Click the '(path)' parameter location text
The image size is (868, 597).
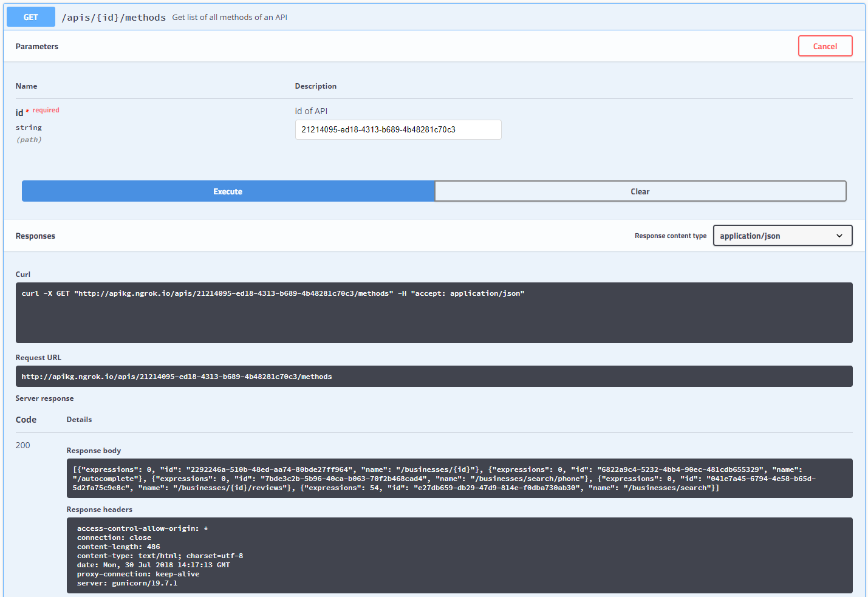pyautogui.click(x=29, y=140)
